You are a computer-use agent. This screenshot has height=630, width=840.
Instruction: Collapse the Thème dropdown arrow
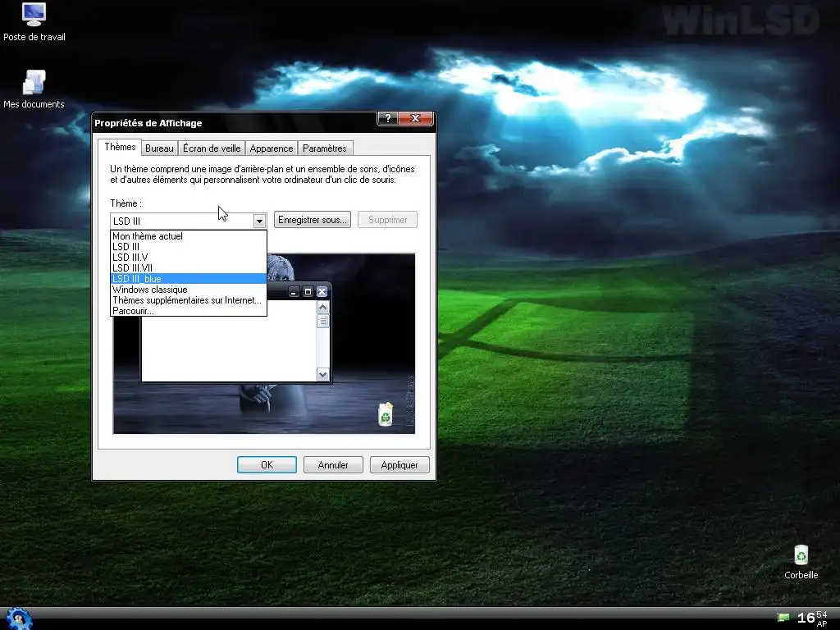click(259, 221)
